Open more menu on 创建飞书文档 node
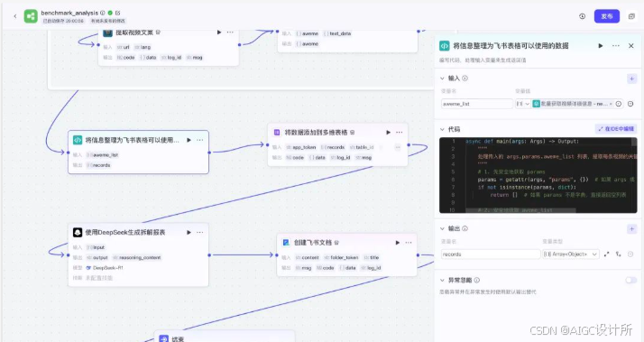The image size is (644, 342). coord(409,243)
